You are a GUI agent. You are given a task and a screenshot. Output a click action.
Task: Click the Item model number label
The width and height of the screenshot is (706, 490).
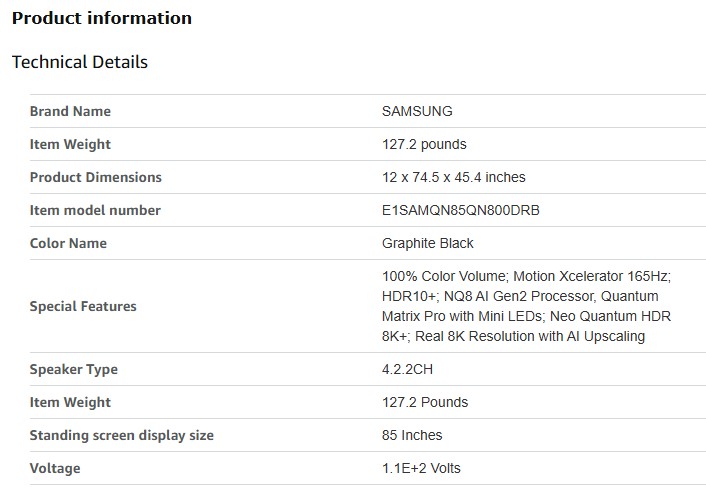tap(95, 210)
